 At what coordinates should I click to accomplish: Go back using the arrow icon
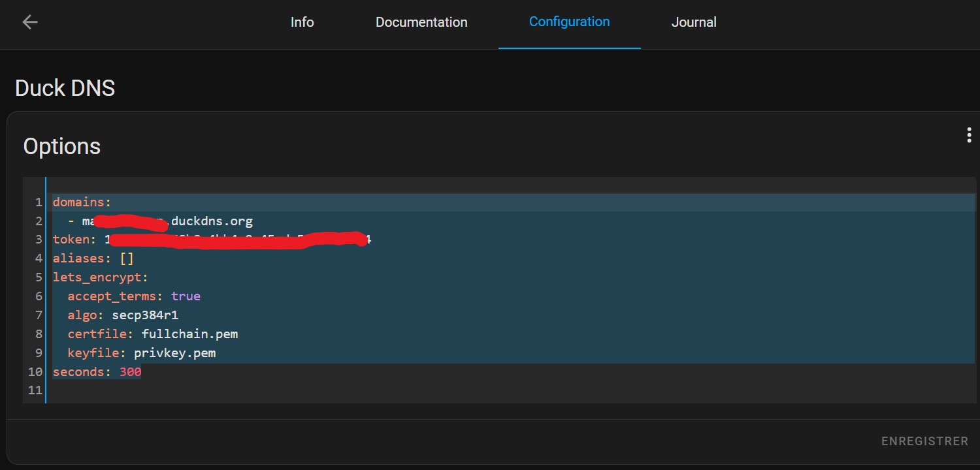click(30, 22)
